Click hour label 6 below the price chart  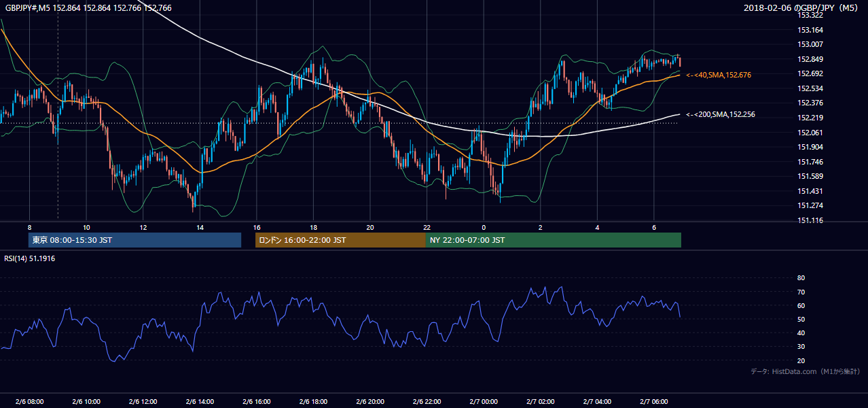point(654,227)
